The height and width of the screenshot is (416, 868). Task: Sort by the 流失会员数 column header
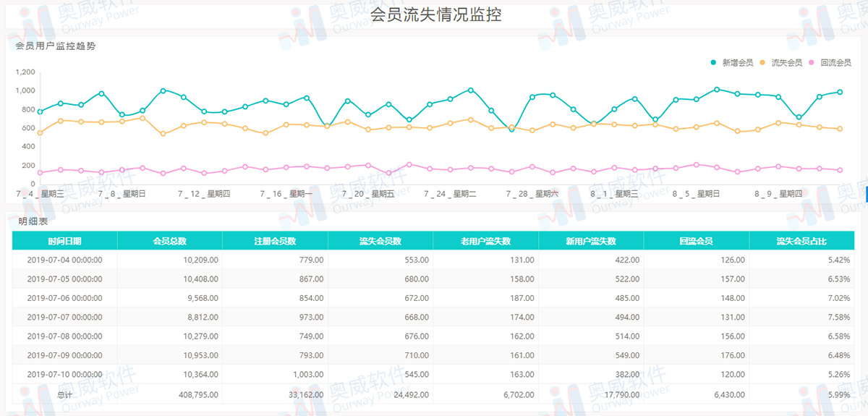click(380, 241)
